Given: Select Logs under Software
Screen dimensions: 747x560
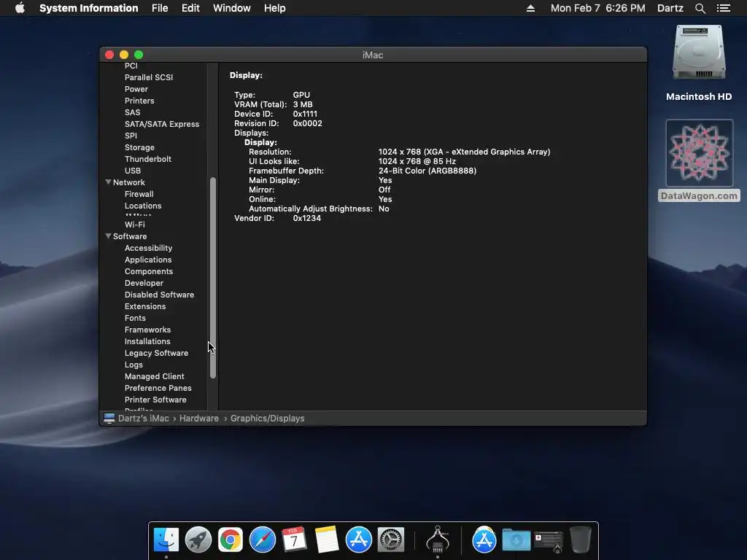Looking at the screenshot, I should pyautogui.click(x=134, y=365).
